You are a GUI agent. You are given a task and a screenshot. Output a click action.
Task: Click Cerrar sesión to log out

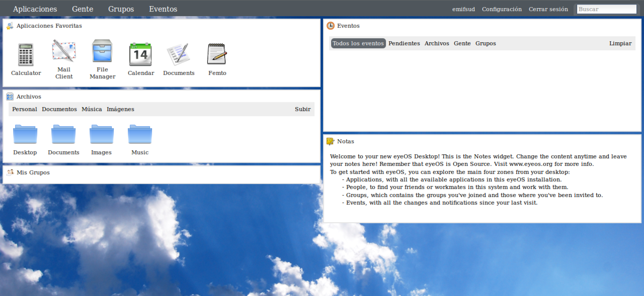(548, 9)
